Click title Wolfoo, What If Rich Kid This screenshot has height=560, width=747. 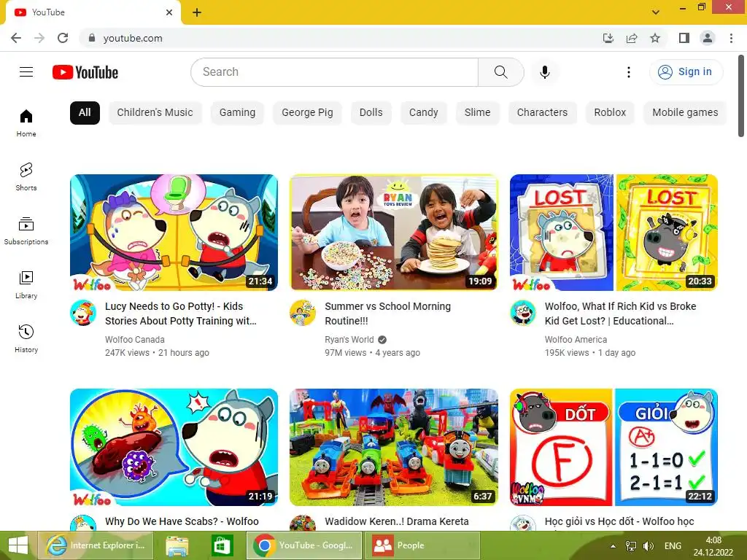(x=620, y=314)
